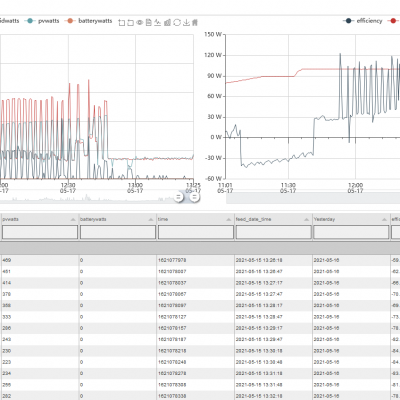Image resolution: width=400 pixels, height=400 pixels.
Task: Sort by Yesterday column arrow
Action: click(x=384, y=219)
